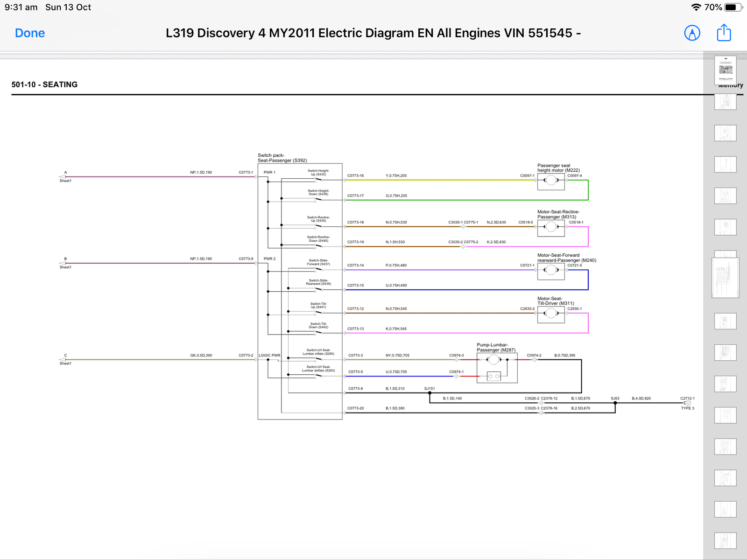Image resolution: width=747 pixels, height=560 pixels.
Task: Tap the recline motor M313 symbol
Action: pos(551,227)
